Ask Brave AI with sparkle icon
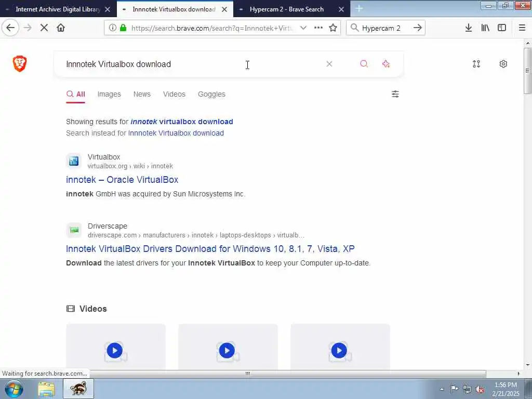The width and height of the screenshot is (532, 399). (386, 64)
